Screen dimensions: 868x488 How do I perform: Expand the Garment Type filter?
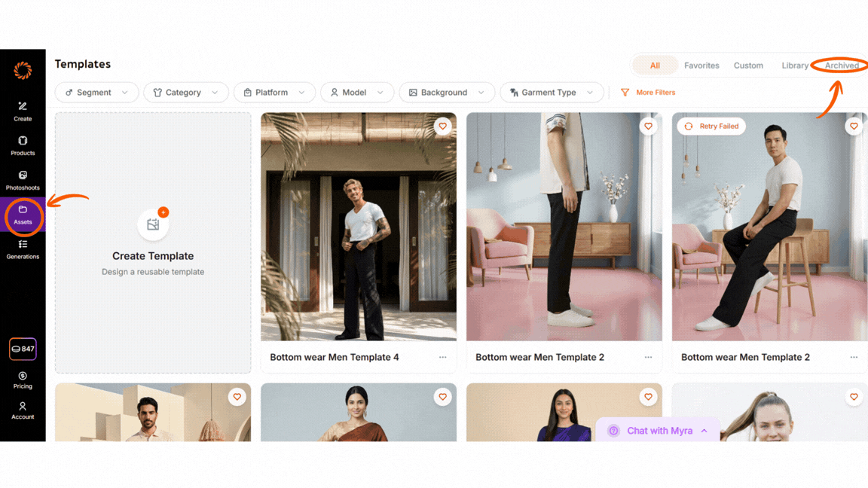click(552, 92)
